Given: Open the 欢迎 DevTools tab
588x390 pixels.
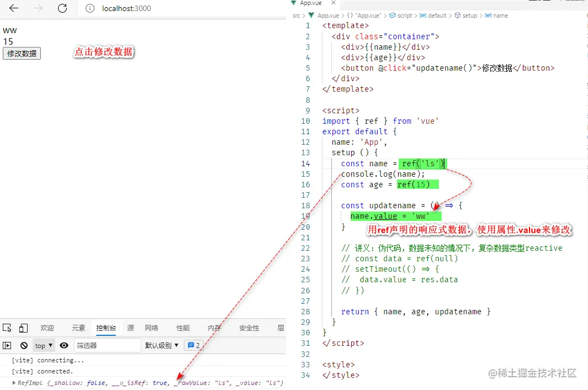Looking at the screenshot, I should [47, 328].
